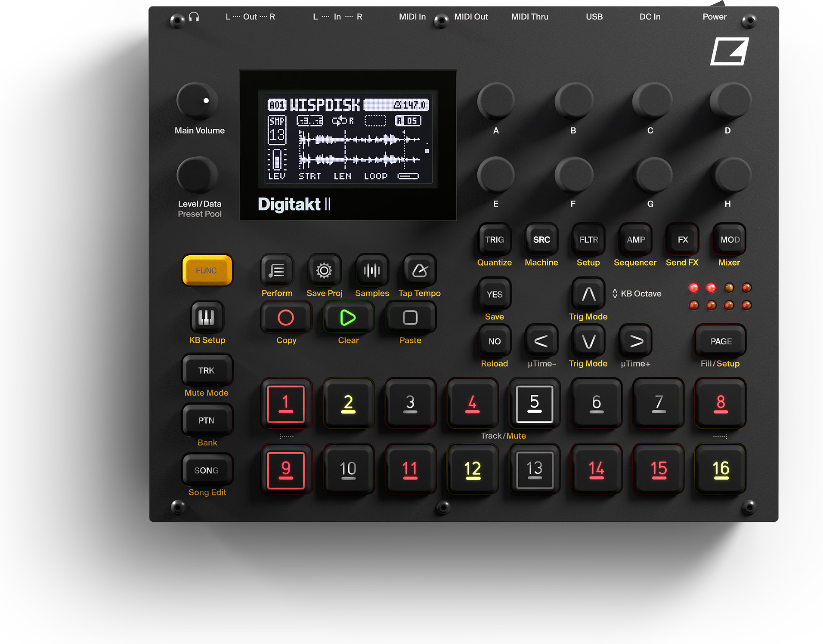Click data entry knob E
Viewport: 823px width, 644px height.
496,175
